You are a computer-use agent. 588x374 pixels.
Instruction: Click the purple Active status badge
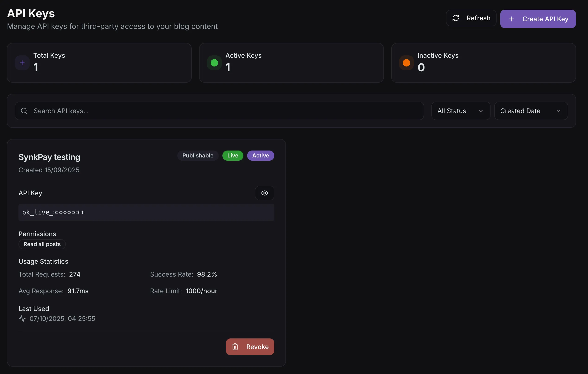261,156
